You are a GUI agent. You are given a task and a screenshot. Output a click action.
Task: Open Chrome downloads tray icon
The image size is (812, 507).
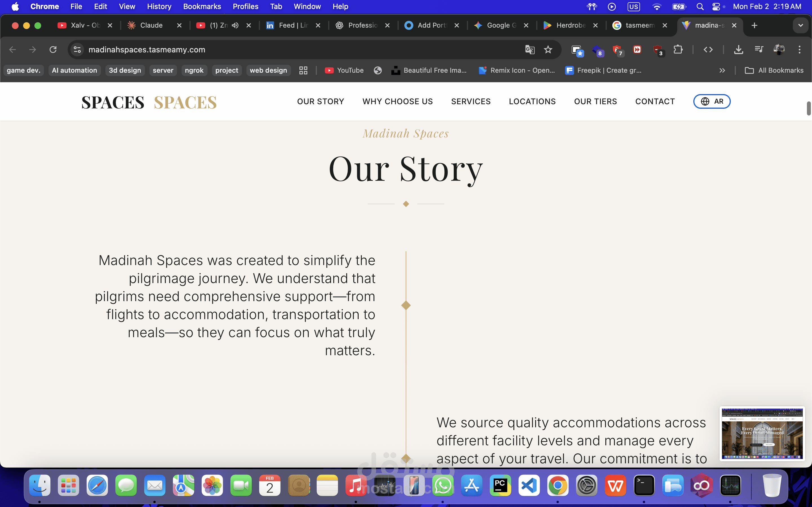738,50
